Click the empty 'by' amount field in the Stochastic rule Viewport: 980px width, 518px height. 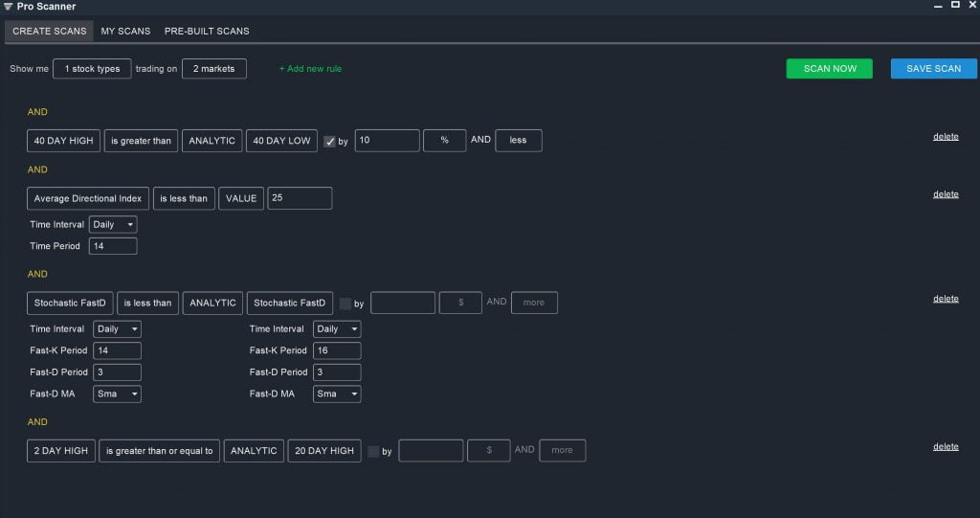pyautogui.click(x=403, y=303)
